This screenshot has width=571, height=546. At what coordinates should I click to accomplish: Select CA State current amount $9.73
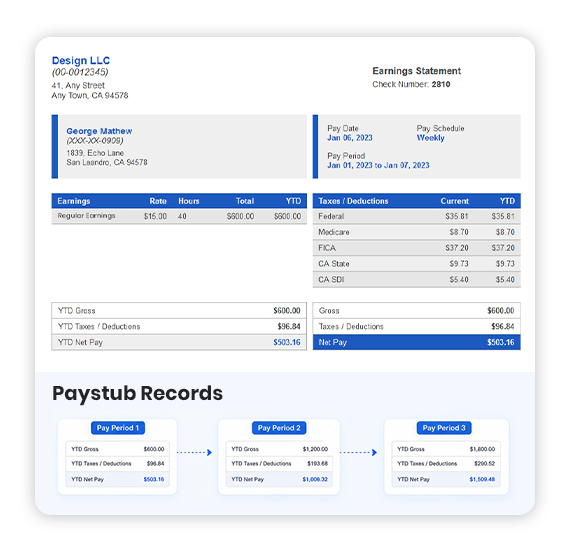[459, 264]
